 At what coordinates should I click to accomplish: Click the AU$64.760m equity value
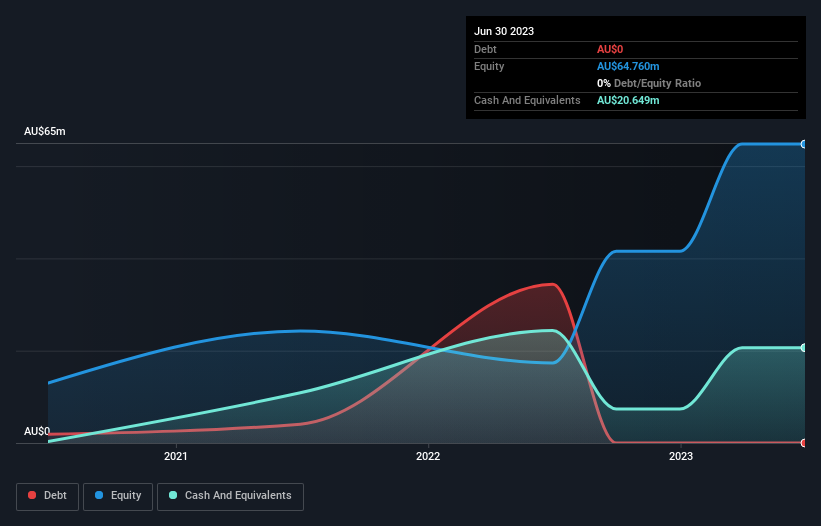628,66
